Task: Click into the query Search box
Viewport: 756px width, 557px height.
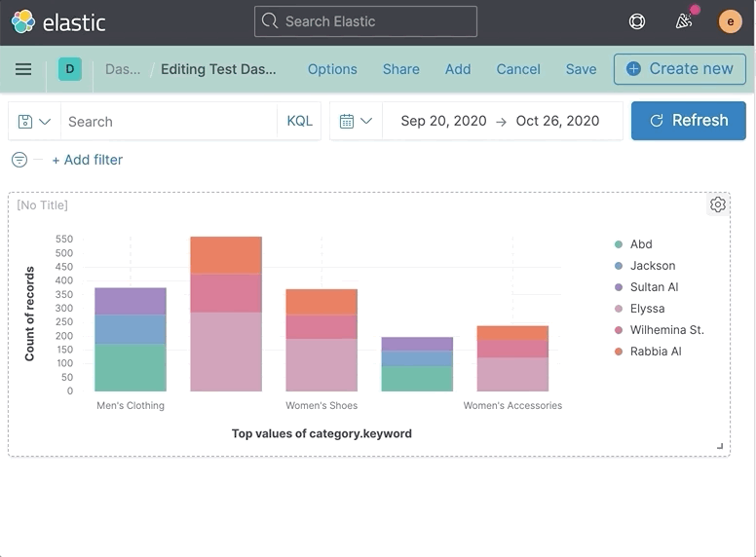Action: click(169, 122)
